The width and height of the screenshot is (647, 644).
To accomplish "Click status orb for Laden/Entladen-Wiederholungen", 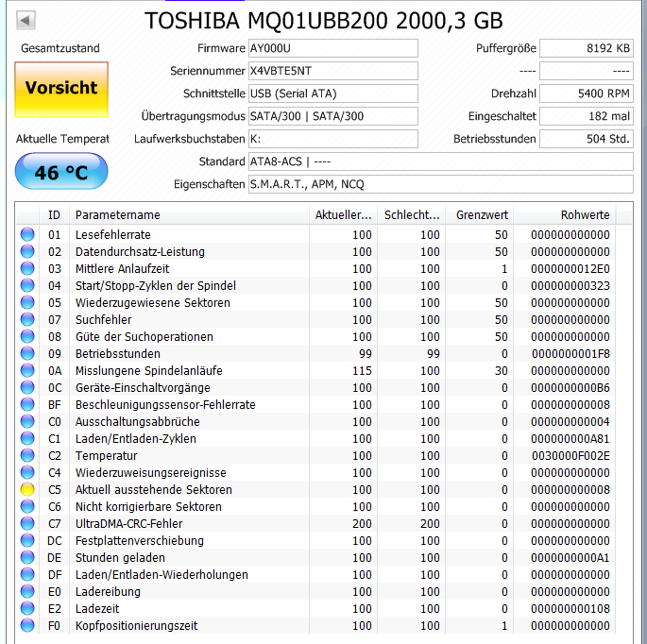I will point(27,574).
